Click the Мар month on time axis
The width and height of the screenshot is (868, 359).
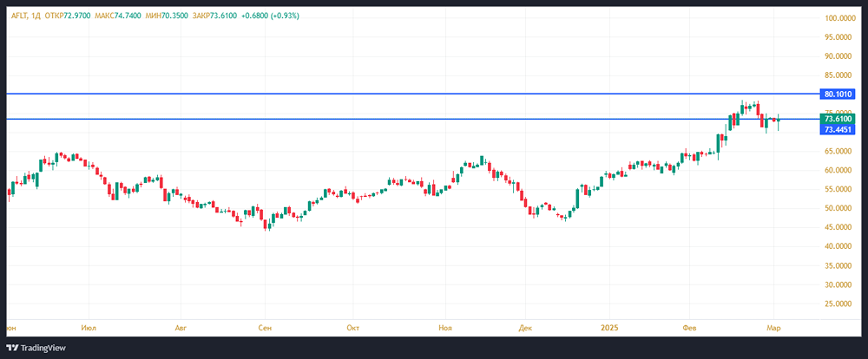773,328
